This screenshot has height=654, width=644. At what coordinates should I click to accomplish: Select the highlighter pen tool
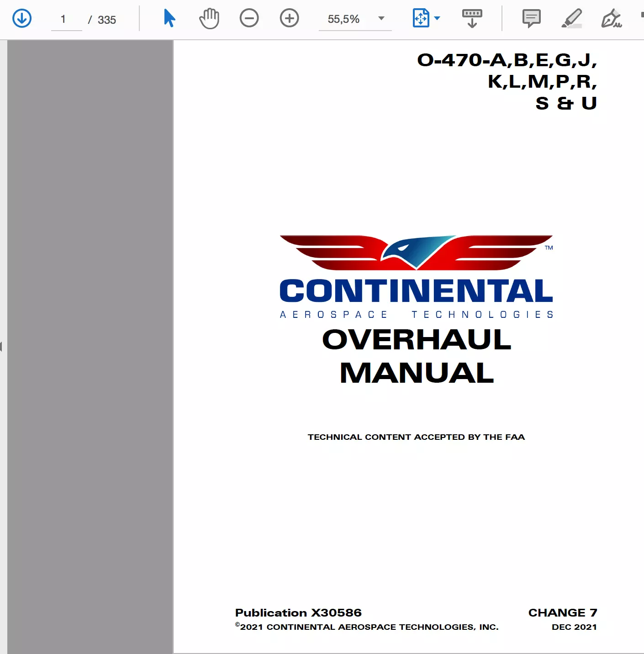(571, 19)
